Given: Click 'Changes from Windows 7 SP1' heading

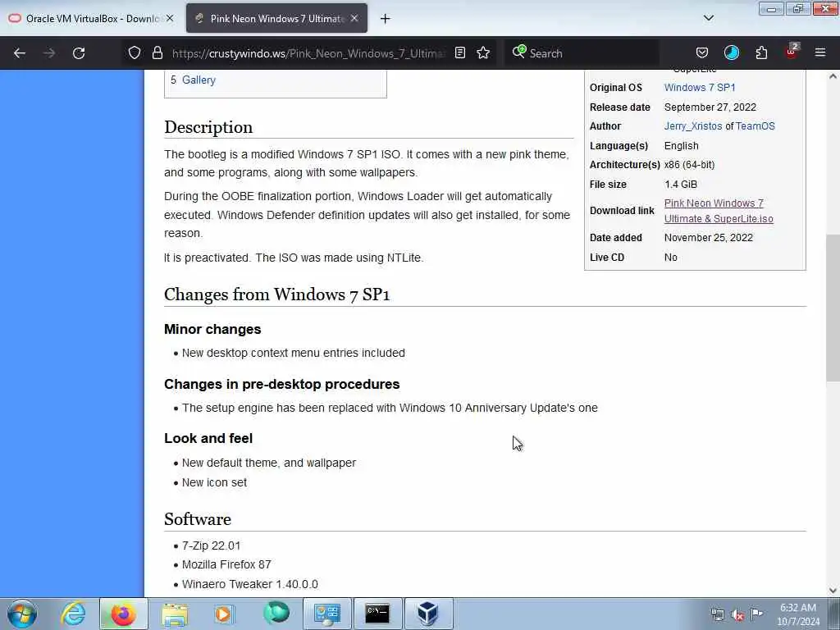Looking at the screenshot, I should point(277,294).
